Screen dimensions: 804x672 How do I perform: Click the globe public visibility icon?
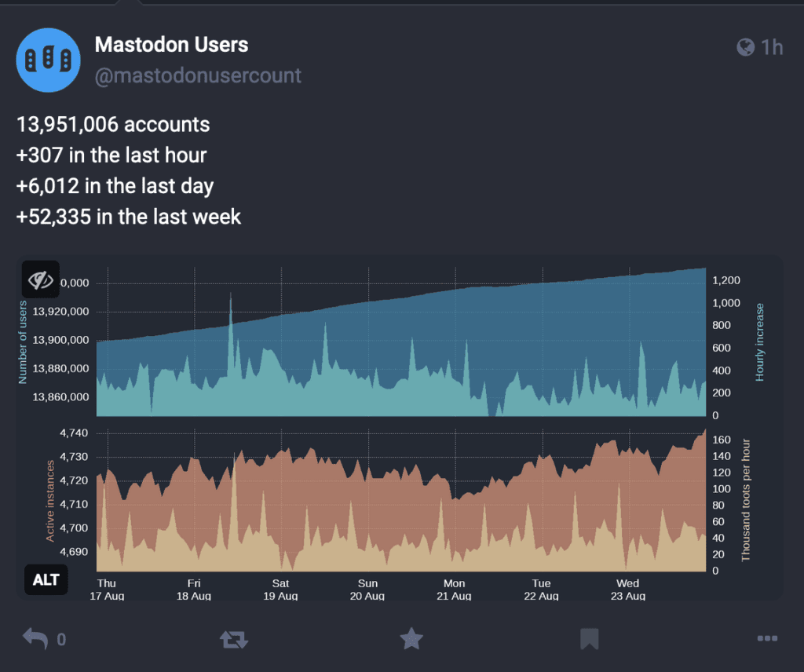click(746, 47)
